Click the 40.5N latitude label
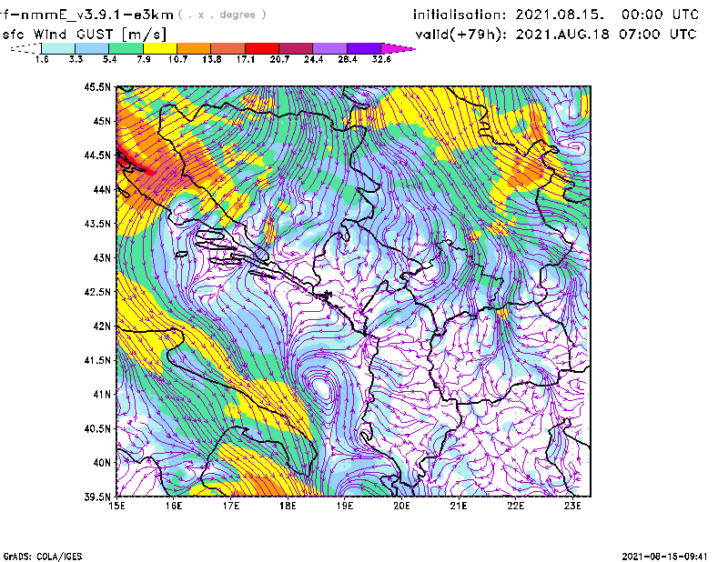 97,428
